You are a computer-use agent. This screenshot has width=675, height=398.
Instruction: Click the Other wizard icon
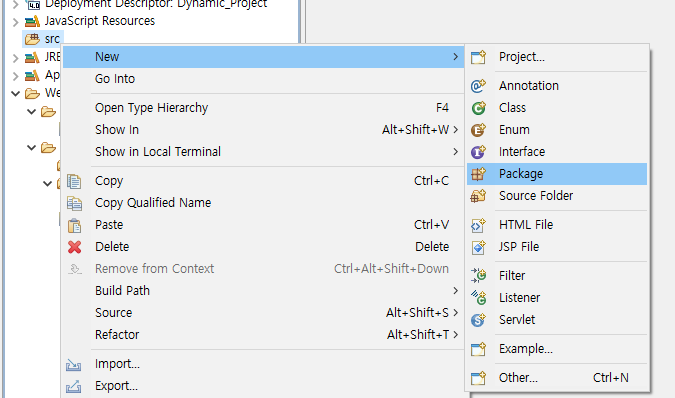(x=478, y=377)
